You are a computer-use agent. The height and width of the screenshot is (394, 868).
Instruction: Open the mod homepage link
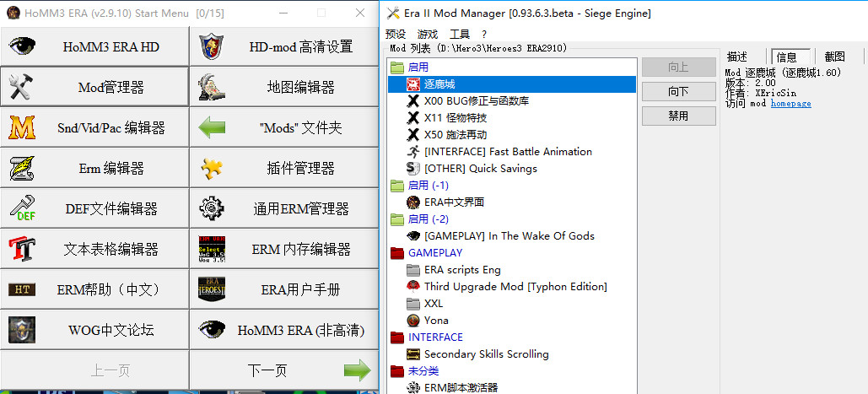coord(790,104)
